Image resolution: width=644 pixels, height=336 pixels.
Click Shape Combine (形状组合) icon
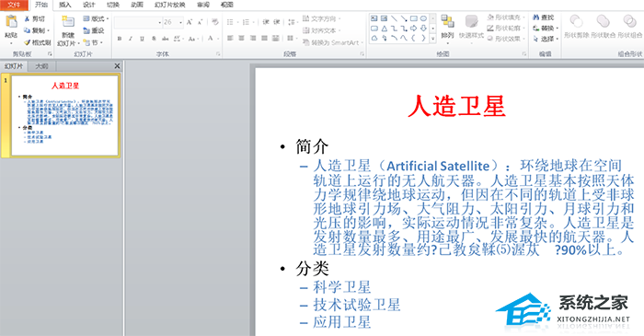pos(629,21)
